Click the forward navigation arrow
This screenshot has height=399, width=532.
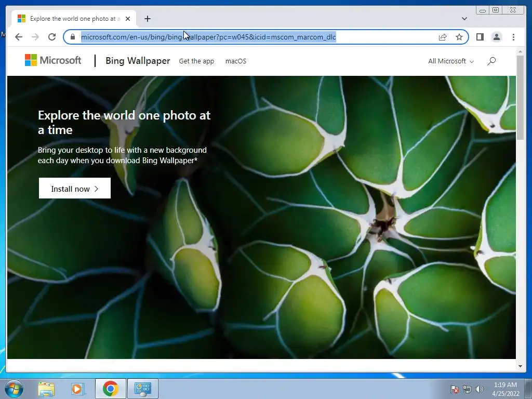35,37
